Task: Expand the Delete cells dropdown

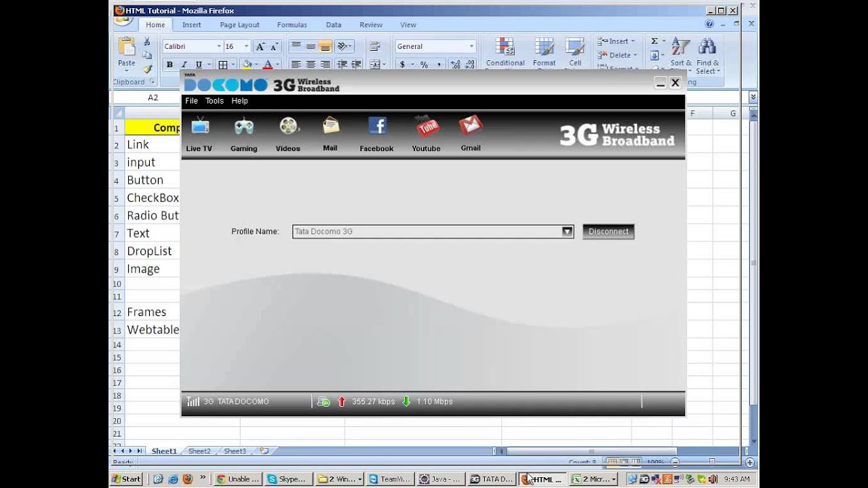Action: click(x=635, y=56)
